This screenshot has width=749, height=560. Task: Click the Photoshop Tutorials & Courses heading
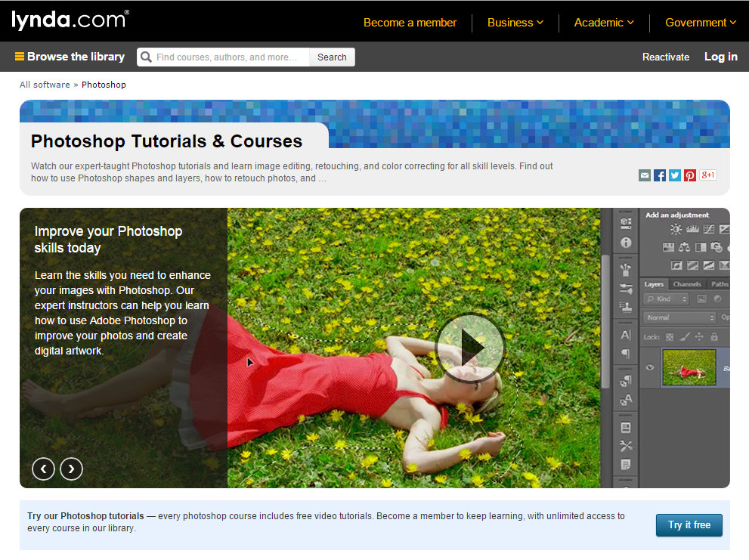(167, 141)
